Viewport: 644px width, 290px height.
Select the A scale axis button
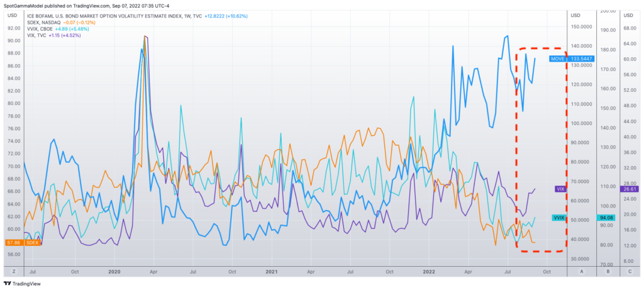tap(582, 272)
